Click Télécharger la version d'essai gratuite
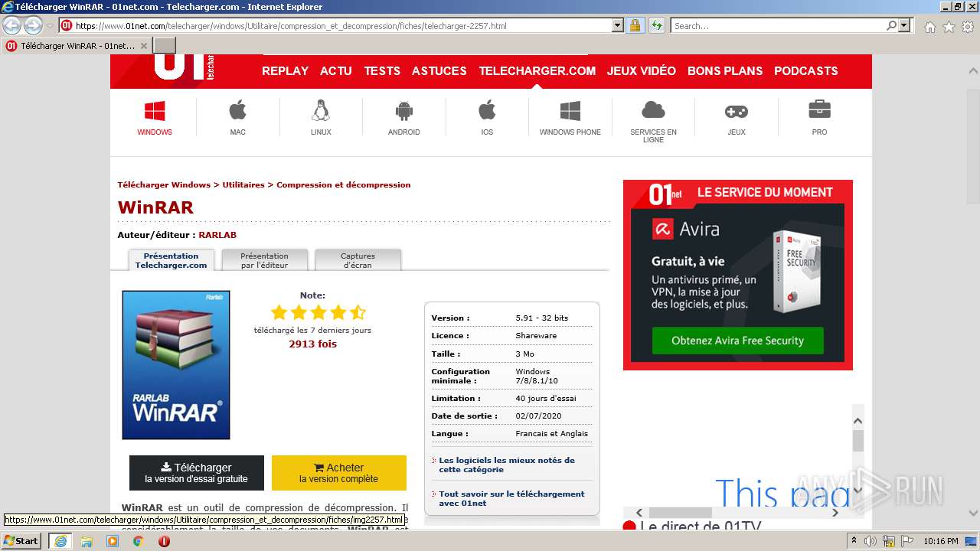The height and width of the screenshot is (551, 980). click(x=197, y=473)
